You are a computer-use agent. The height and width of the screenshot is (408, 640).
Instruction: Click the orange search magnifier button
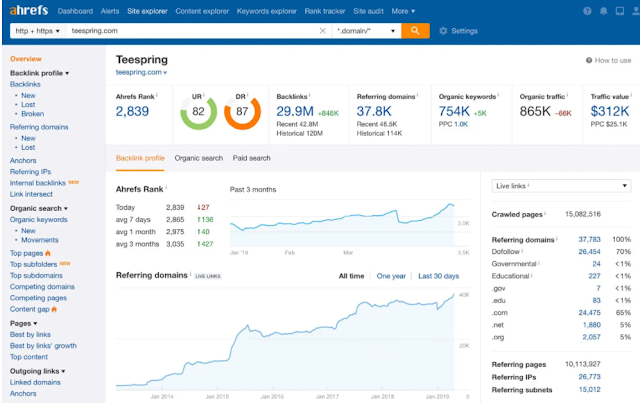coord(415,31)
